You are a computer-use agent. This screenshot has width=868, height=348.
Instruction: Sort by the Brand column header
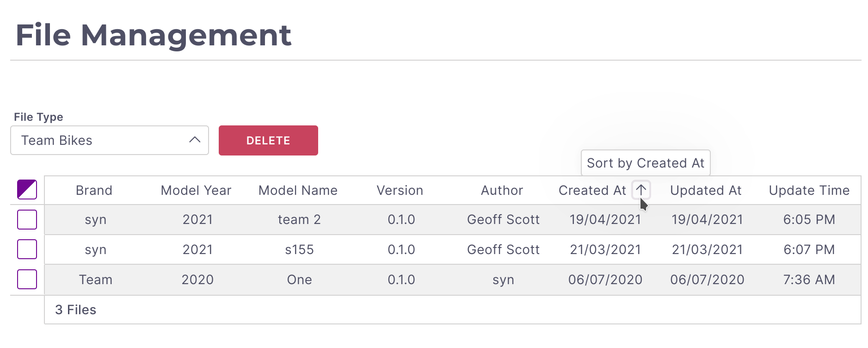pyautogui.click(x=94, y=190)
